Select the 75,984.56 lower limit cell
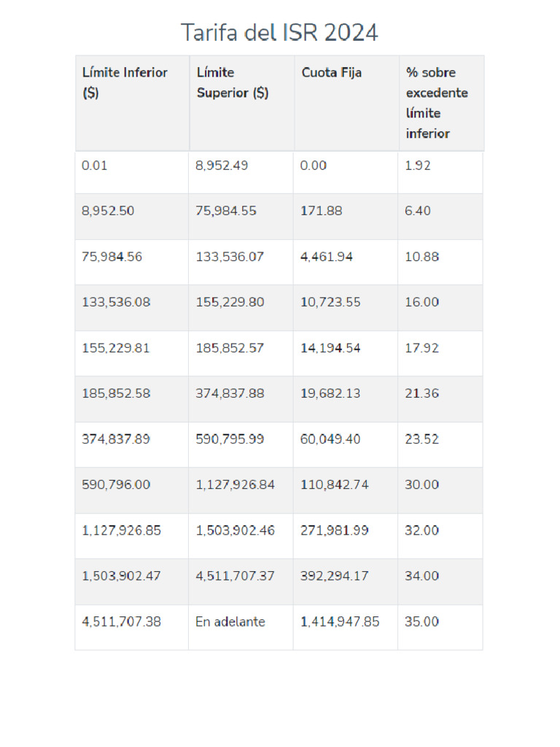Image resolution: width=560 pixels, height=747 pixels. 112,257
